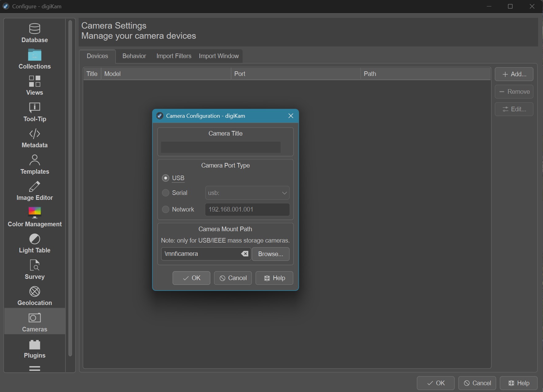Image resolution: width=543 pixels, height=392 pixels.
Task: Switch to the Behavior tab
Action: coord(134,56)
